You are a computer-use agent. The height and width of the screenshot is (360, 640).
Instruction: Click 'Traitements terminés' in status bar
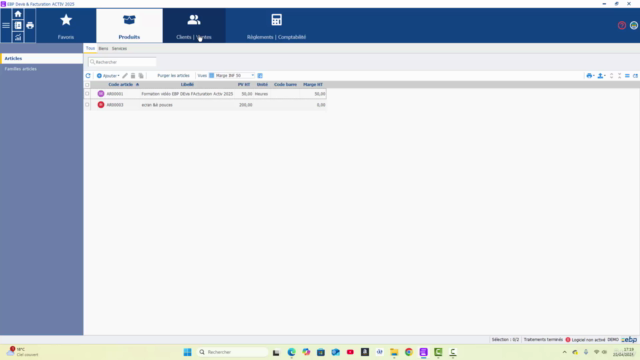pos(543,340)
